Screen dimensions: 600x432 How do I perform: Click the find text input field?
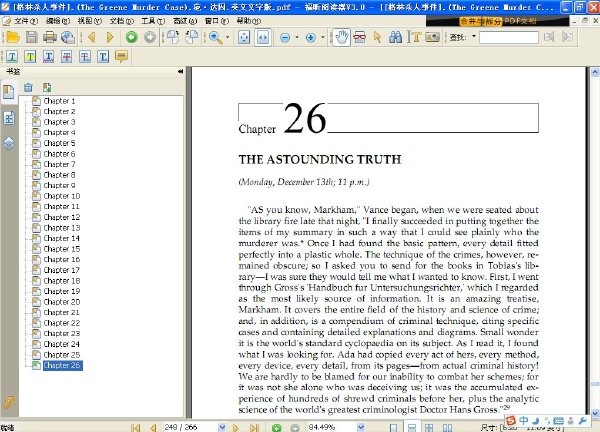pos(509,37)
